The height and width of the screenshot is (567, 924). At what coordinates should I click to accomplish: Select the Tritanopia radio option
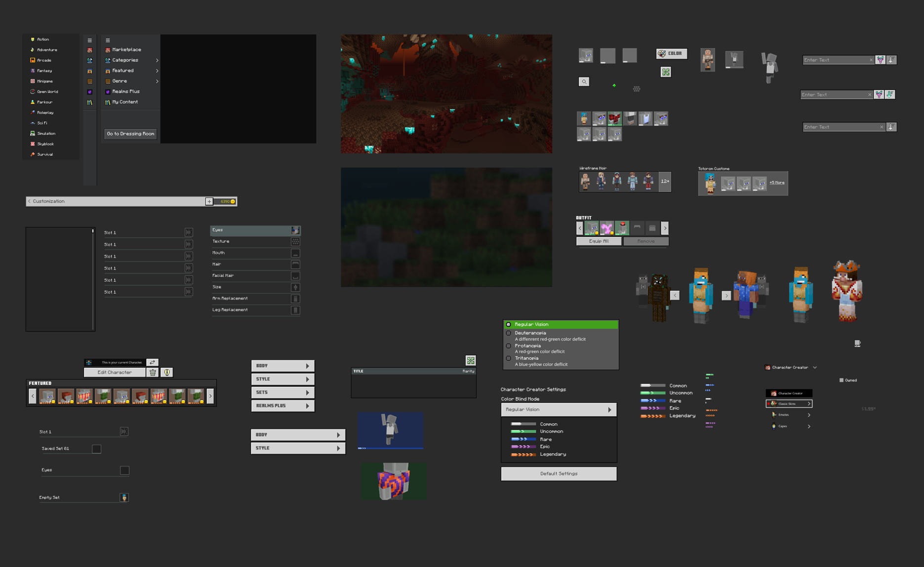[509, 358]
